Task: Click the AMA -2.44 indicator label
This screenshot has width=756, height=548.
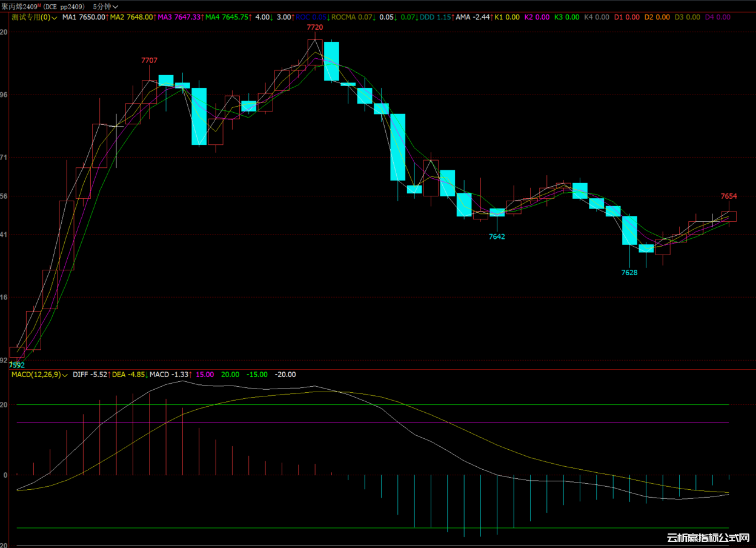Action: [x=472, y=17]
